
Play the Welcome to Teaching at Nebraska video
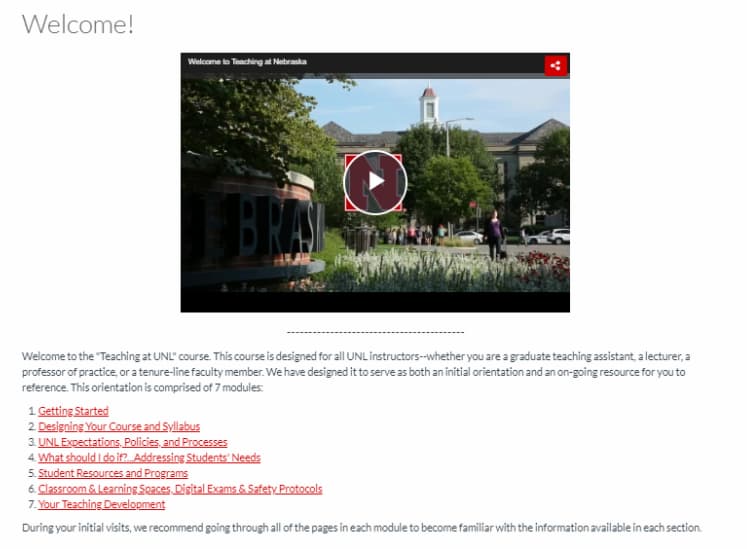point(375,182)
